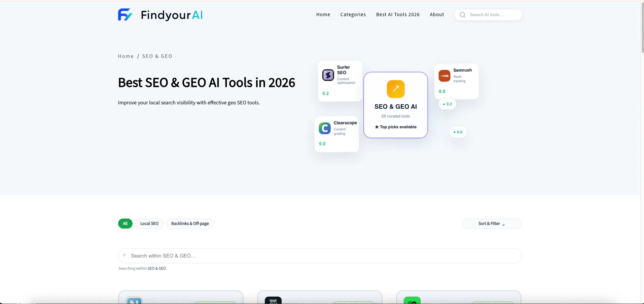The width and height of the screenshot is (644, 304).
Task: Click the Searching within SEO & GEO note
Action: click(142, 268)
